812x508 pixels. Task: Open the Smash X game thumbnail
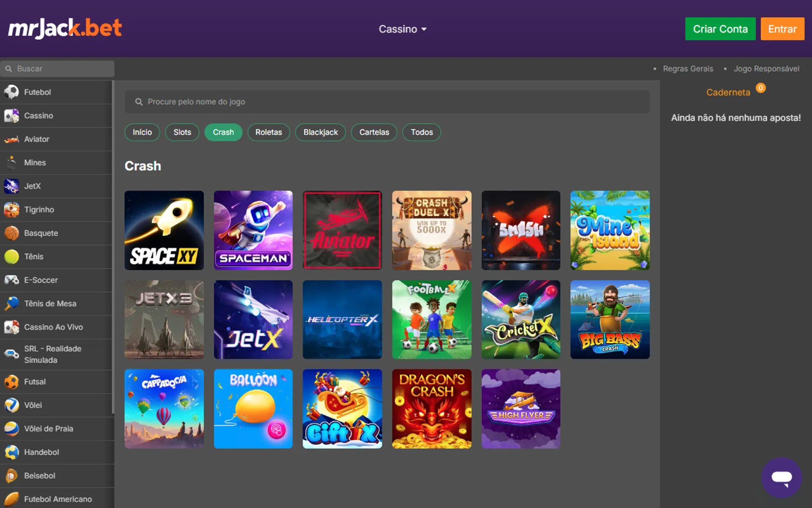[x=521, y=230]
